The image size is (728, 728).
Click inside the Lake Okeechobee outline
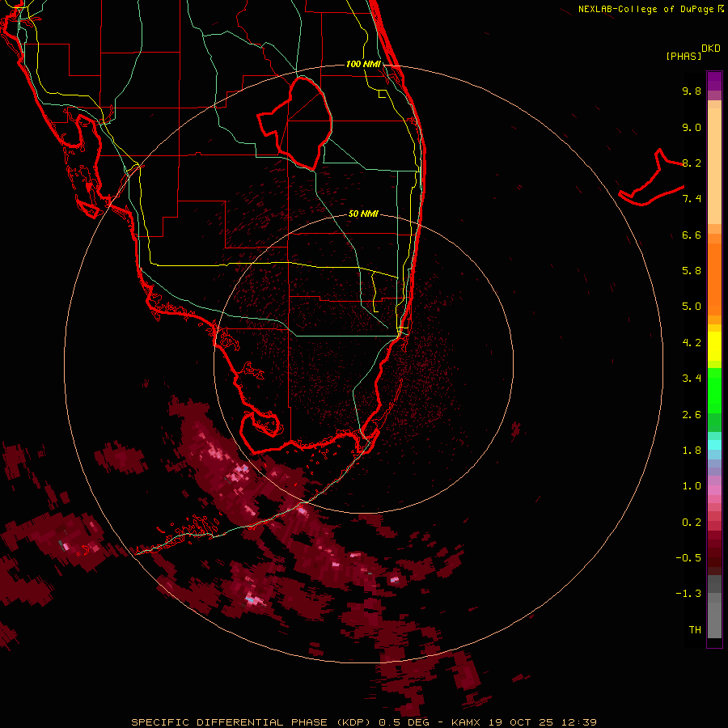pyautogui.click(x=302, y=123)
